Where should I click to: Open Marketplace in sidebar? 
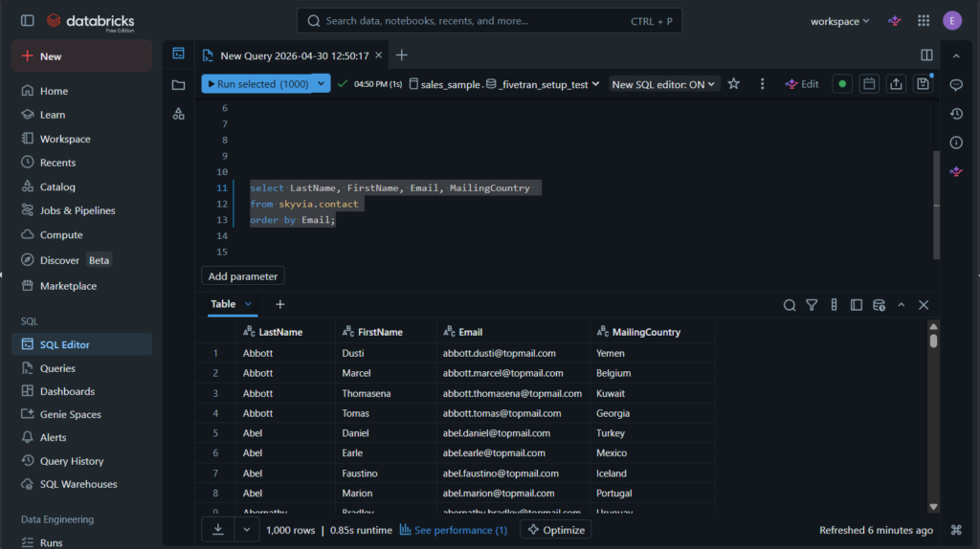click(x=81, y=285)
